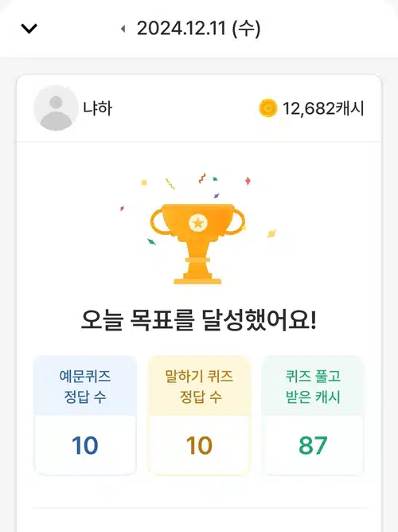398x532 pixels.
Task: Tap the star emblem on the trophy
Action: click(198, 223)
